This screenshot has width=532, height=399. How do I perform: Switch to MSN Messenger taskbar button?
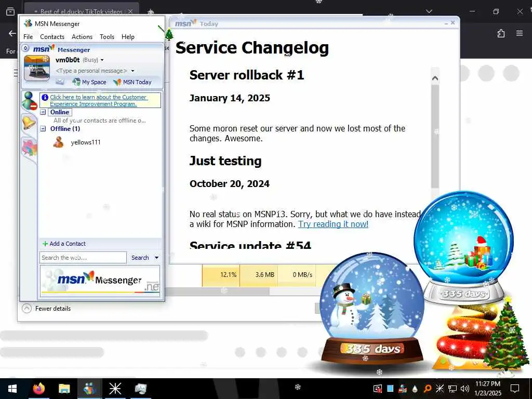[89, 389]
